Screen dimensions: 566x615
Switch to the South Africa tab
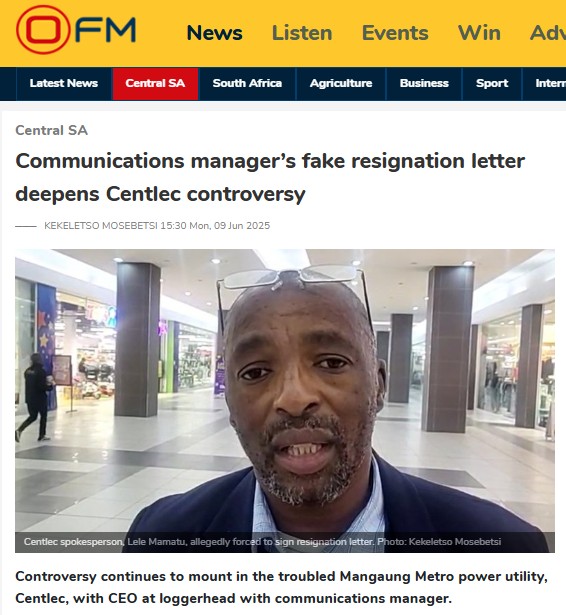click(x=247, y=84)
